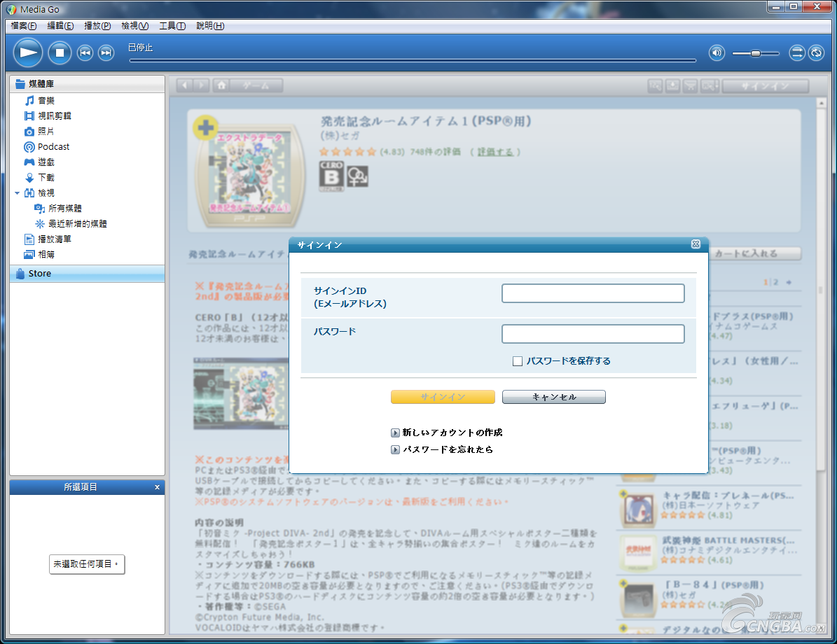837x644 pixels.
Task: Click the 評価する rating link
Action: pyautogui.click(x=495, y=152)
